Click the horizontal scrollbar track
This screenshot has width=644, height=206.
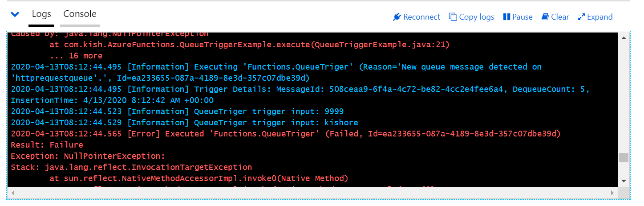coord(312,193)
